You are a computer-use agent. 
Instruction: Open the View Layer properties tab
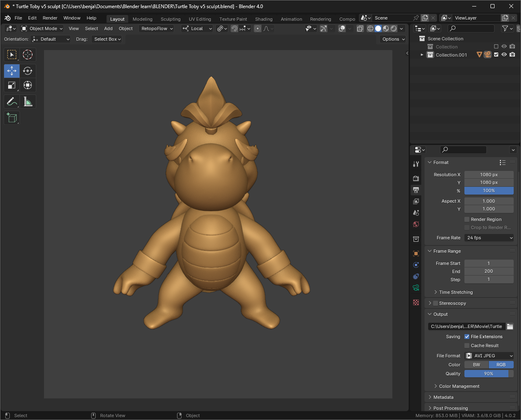(x=416, y=201)
